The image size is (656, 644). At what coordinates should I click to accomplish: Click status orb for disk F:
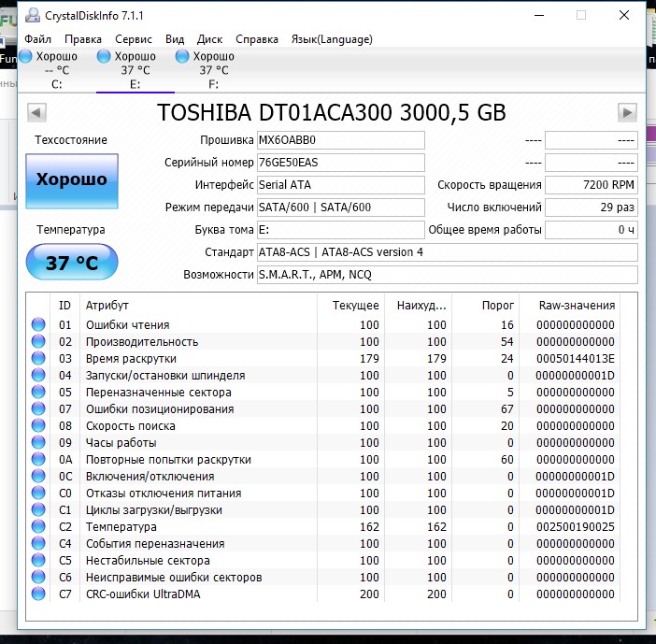point(182,56)
